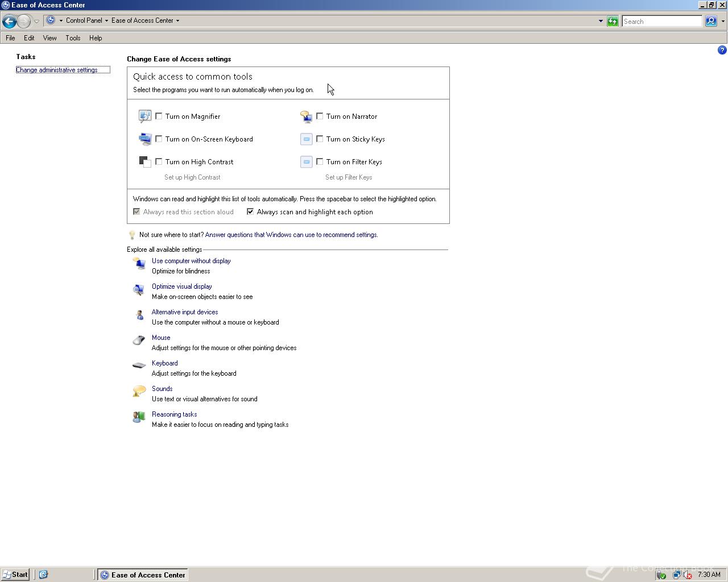728x582 pixels.
Task: Open the View menu
Action: tap(49, 38)
